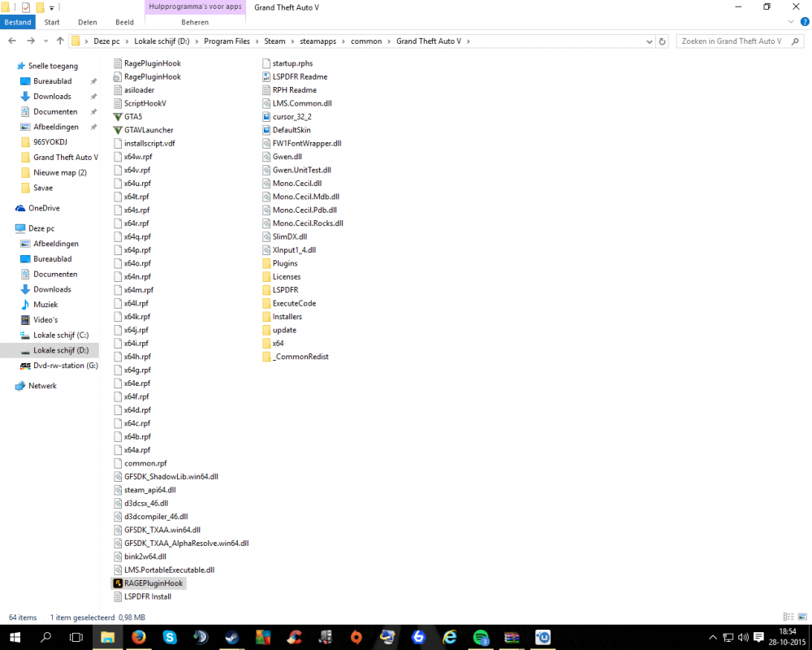The image size is (812, 650).
Task: Expand the ribbon with the chevron
Action: click(x=791, y=22)
